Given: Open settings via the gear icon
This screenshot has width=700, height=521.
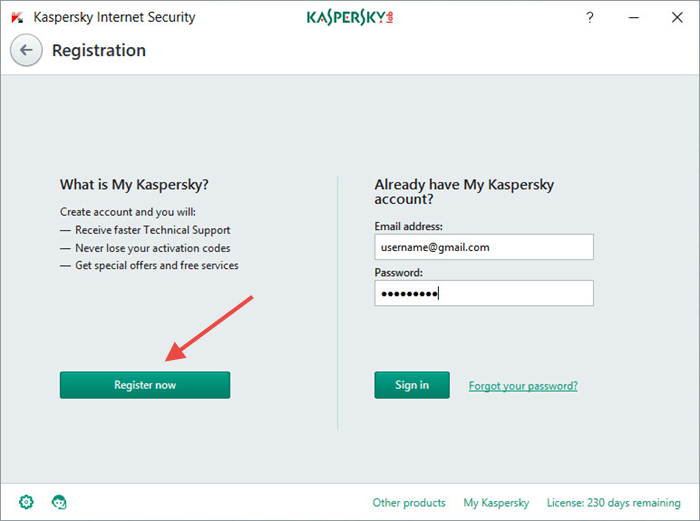Looking at the screenshot, I should 26,502.
